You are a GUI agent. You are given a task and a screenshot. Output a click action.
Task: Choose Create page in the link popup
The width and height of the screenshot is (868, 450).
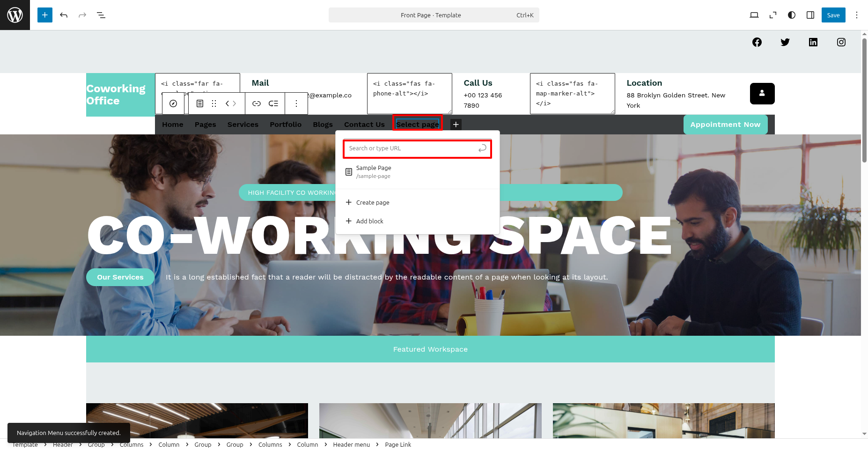click(372, 202)
